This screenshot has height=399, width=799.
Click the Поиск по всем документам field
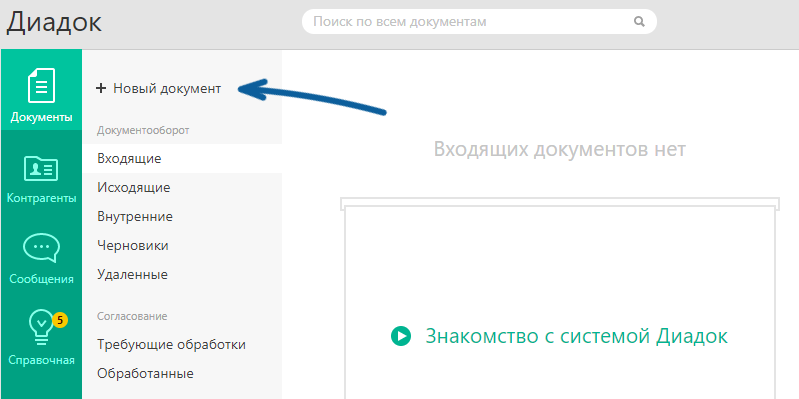tap(479, 21)
